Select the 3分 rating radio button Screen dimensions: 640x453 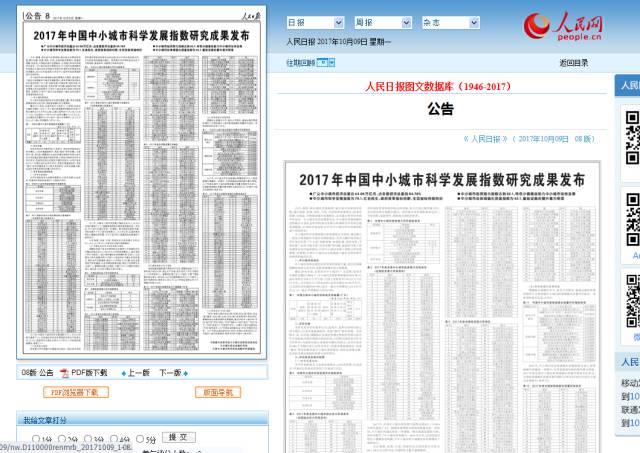tap(88, 439)
